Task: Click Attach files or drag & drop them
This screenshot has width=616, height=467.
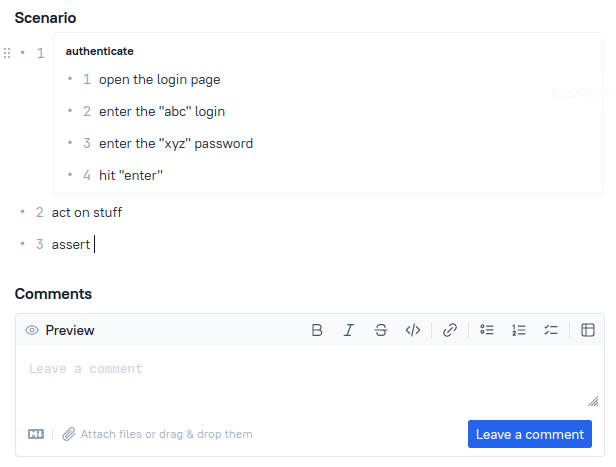Action: (167, 434)
